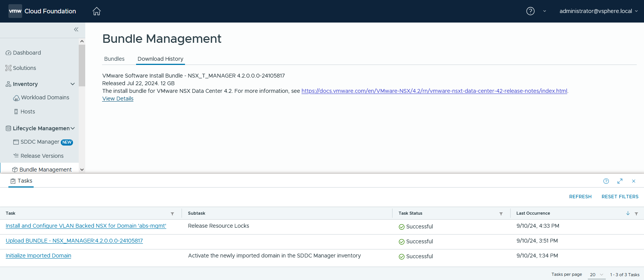Open SDDC Manager in sidebar
Screen dimensions: 644x280
point(40,142)
